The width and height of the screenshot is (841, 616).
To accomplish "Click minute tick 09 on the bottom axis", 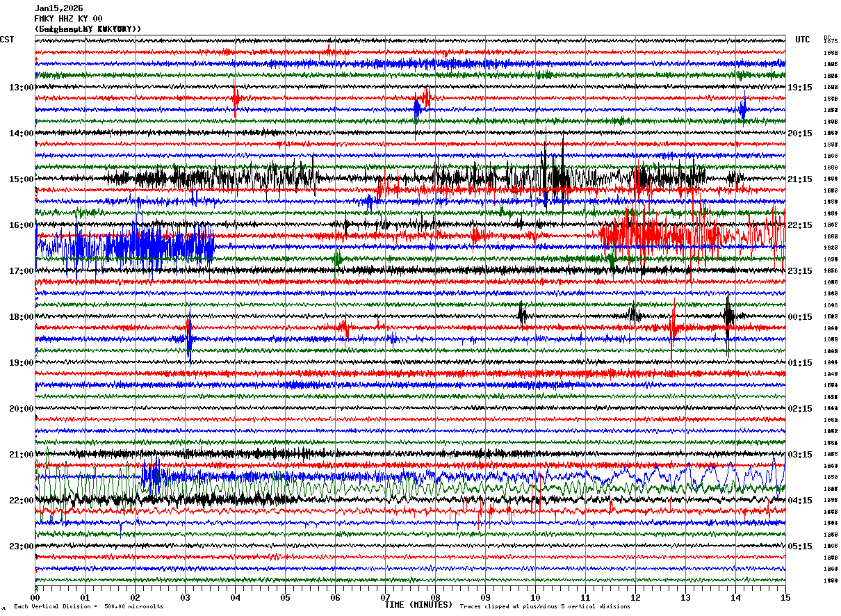I will pyautogui.click(x=485, y=597).
